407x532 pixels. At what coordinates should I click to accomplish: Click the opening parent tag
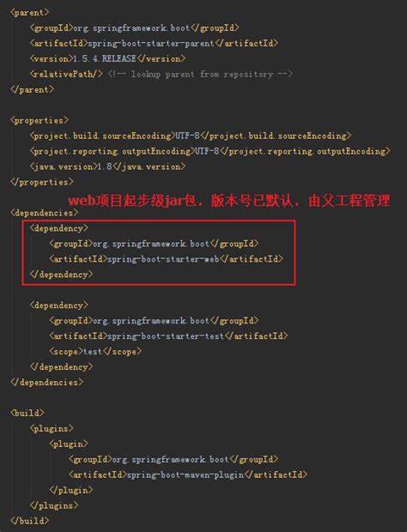click(30, 13)
